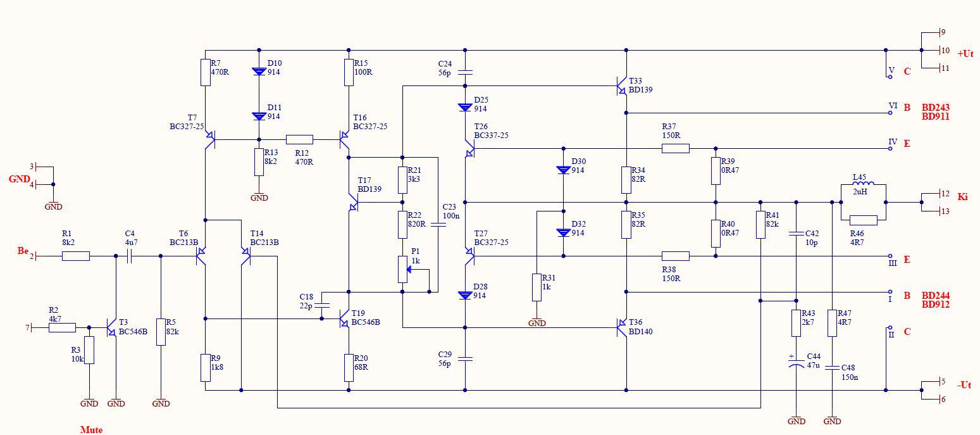Select the T6 BC213B input transistor symbol

tap(201, 256)
